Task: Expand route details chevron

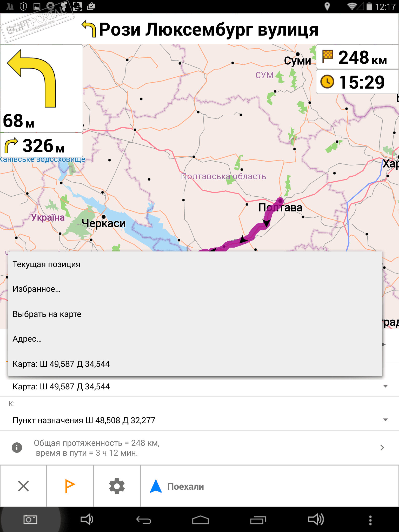Action: pyautogui.click(x=382, y=448)
